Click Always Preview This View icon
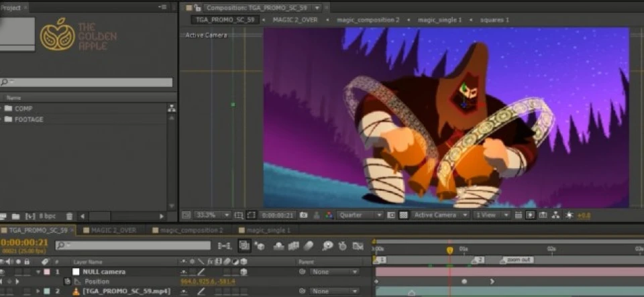Screen dimensions: 644x297 click(186, 215)
